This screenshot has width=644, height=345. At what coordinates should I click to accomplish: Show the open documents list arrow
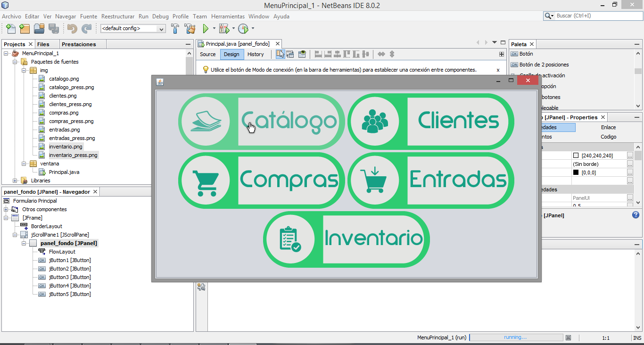[x=495, y=42]
